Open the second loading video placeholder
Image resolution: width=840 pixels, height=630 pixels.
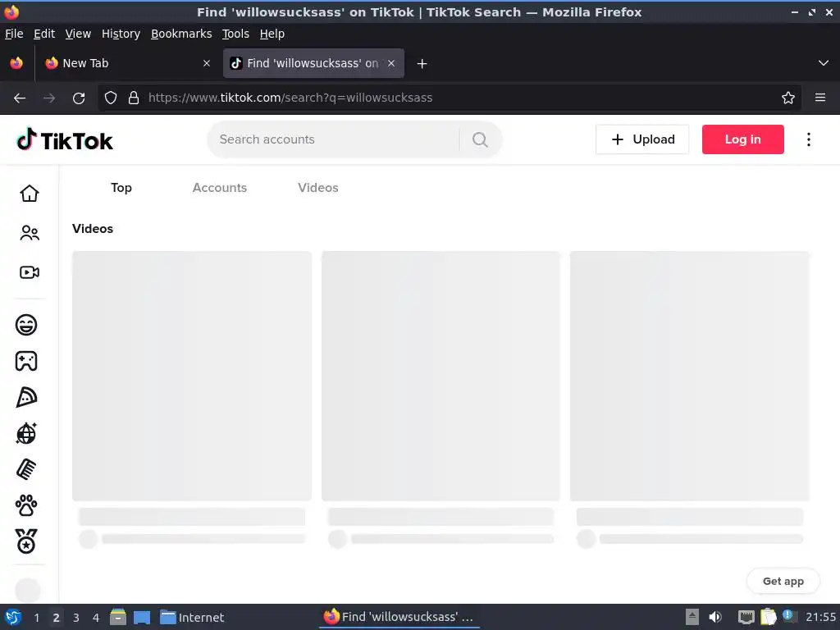tap(441, 376)
